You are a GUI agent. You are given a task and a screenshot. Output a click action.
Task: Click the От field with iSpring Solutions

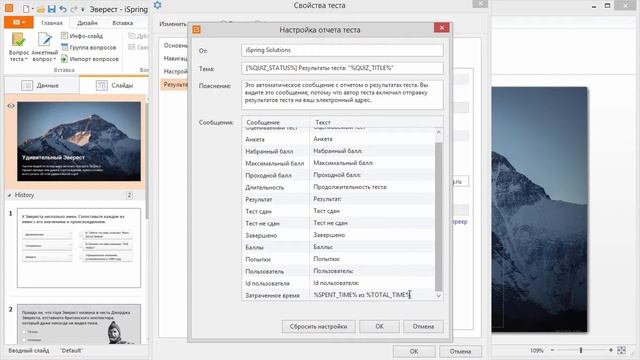[342, 50]
